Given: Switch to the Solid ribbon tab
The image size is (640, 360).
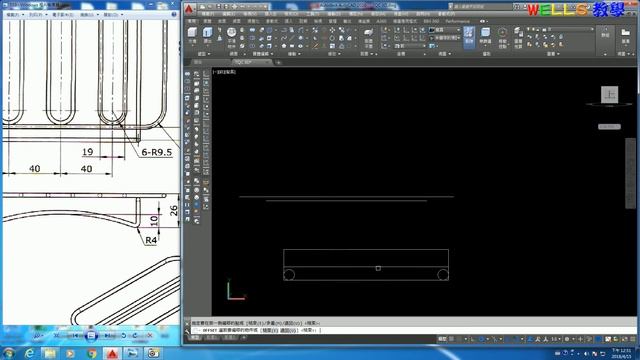Looking at the screenshot, I should 207,21.
